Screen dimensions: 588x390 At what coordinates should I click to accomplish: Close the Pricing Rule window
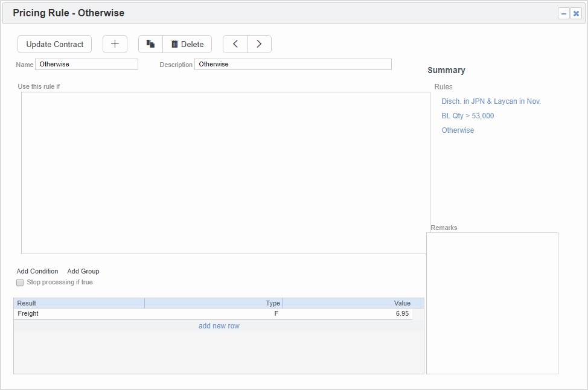(576, 13)
